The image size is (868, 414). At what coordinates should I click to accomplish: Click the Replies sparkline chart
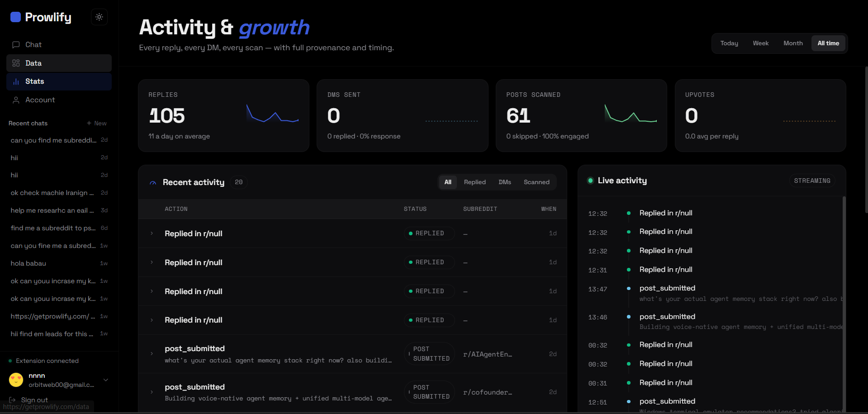pos(272,113)
